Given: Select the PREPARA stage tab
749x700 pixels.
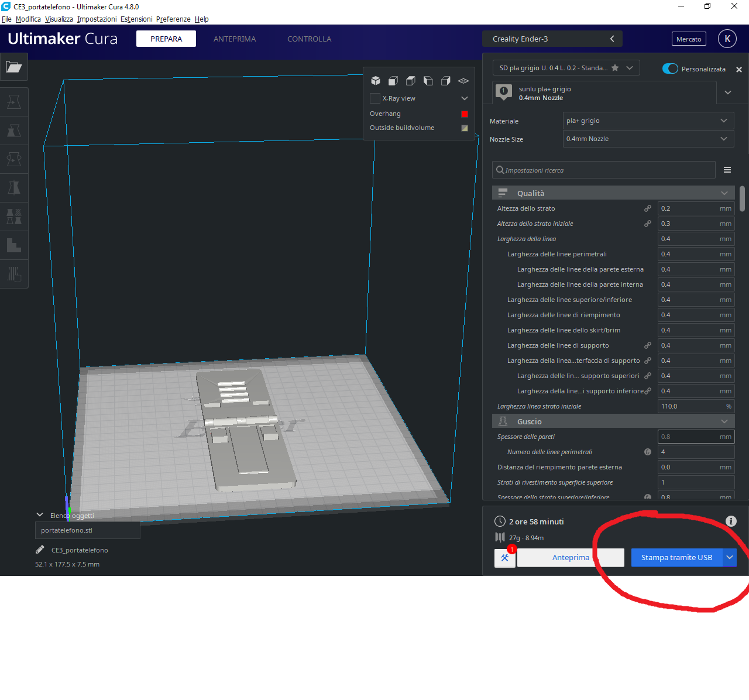Looking at the screenshot, I should point(166,39).
